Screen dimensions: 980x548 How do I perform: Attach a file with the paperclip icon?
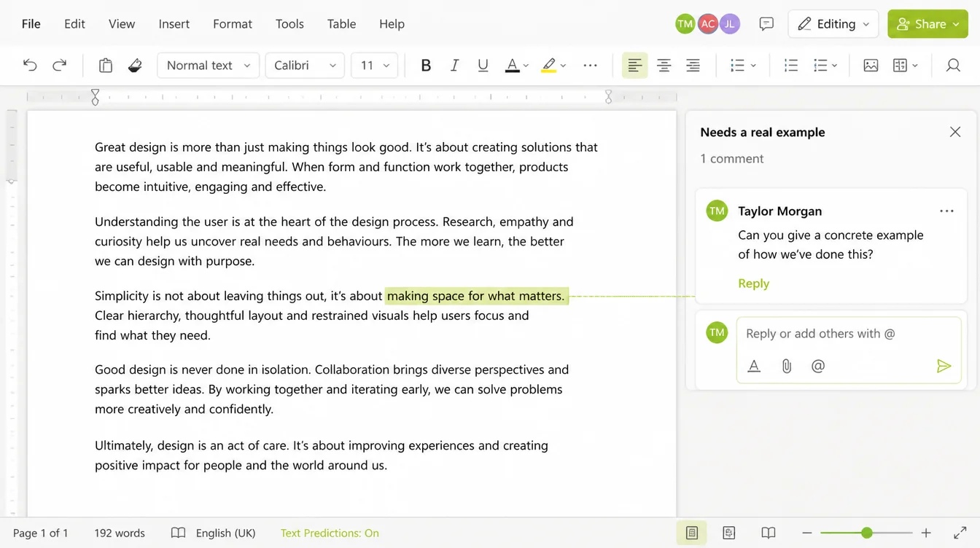pyautogui.click(x=787, y=366)
